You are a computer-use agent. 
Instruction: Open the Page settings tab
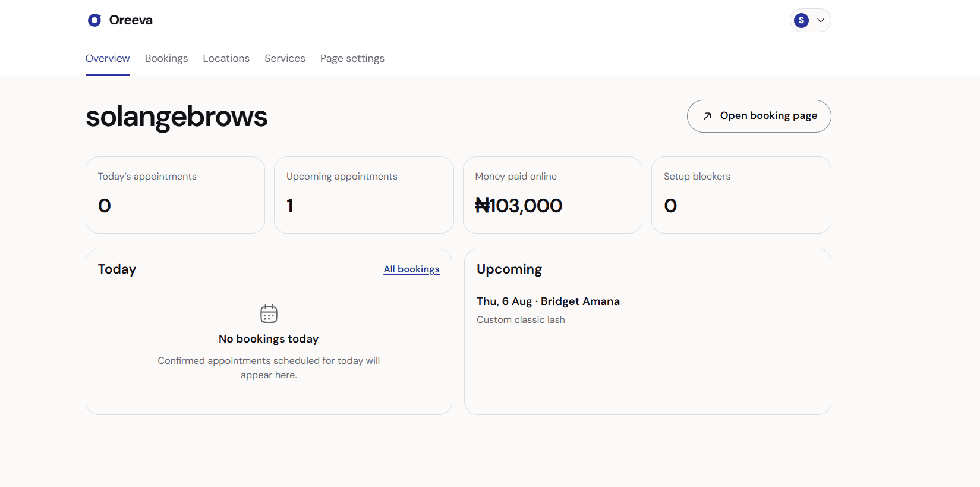[352, 58]
